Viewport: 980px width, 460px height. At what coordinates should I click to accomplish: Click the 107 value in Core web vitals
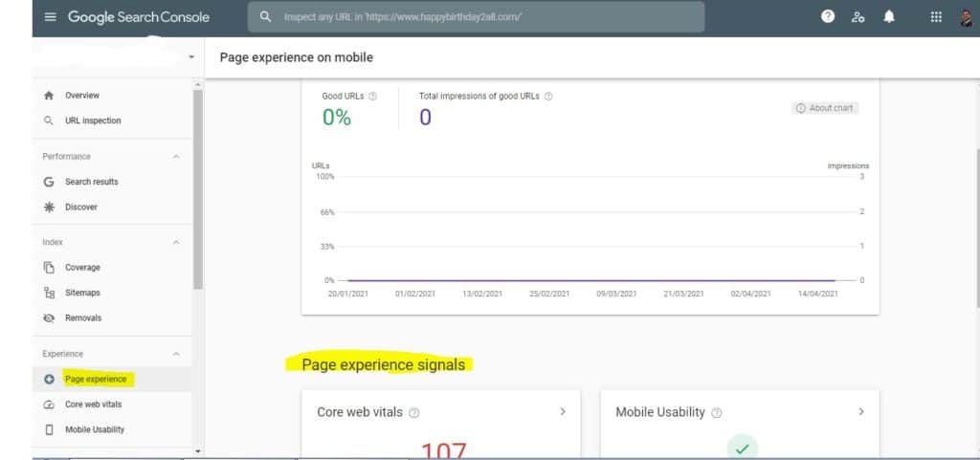444,450
